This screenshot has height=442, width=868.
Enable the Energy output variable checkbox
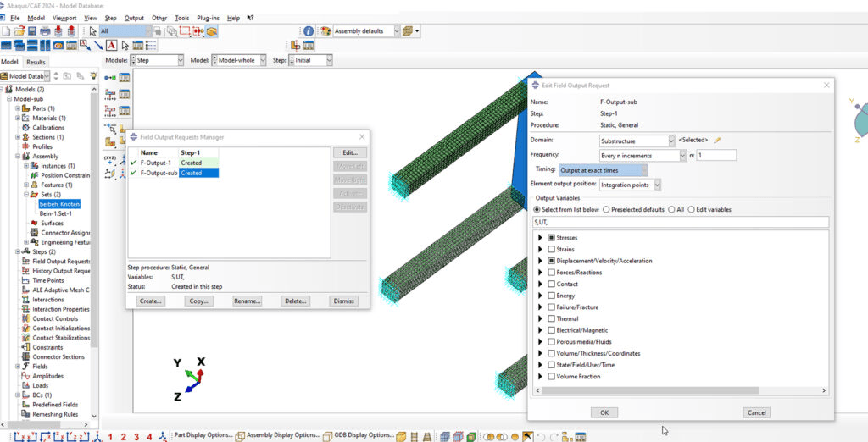click(x=552, y=296)
